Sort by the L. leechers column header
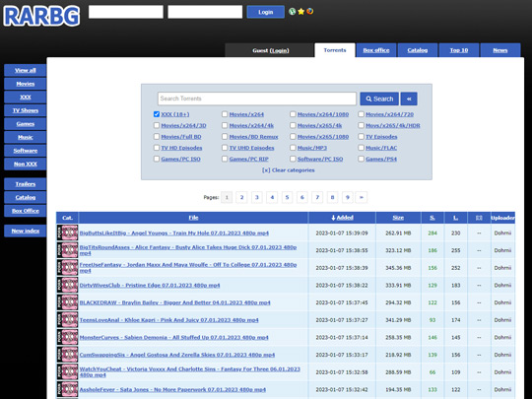The height and width of the screenshot is (399, 532). coord(456,218)
